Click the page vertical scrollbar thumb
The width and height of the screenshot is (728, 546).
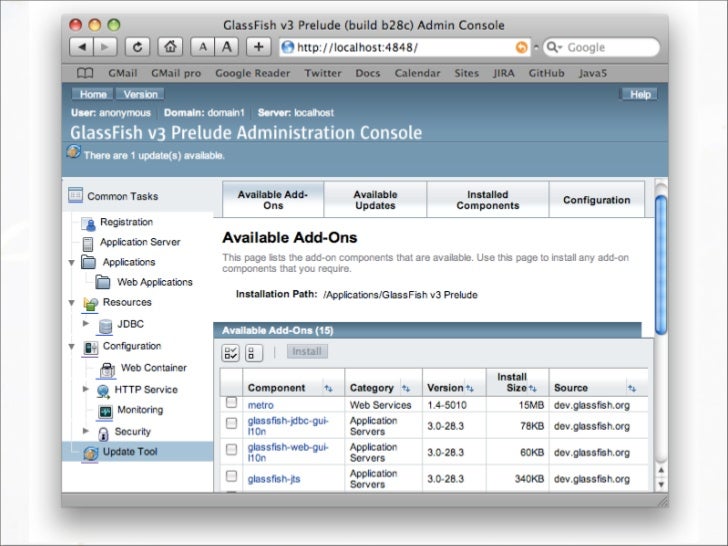[x=661, y=265]
